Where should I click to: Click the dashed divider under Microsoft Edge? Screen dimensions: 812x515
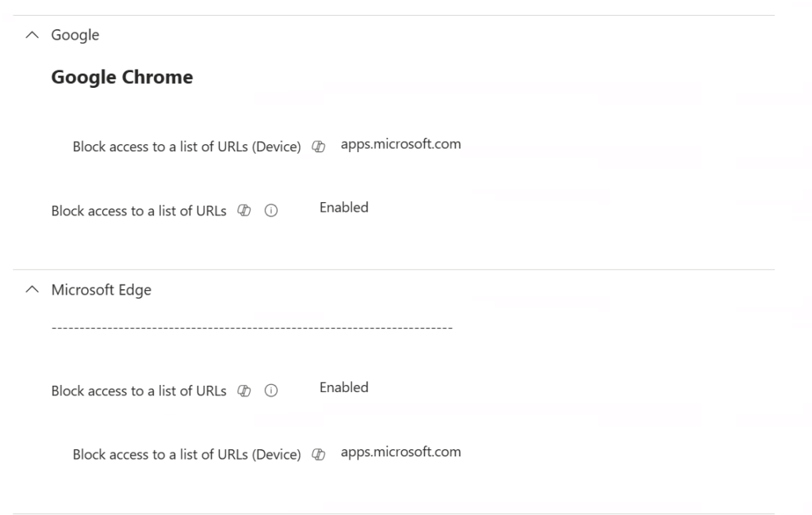point(251,327)
